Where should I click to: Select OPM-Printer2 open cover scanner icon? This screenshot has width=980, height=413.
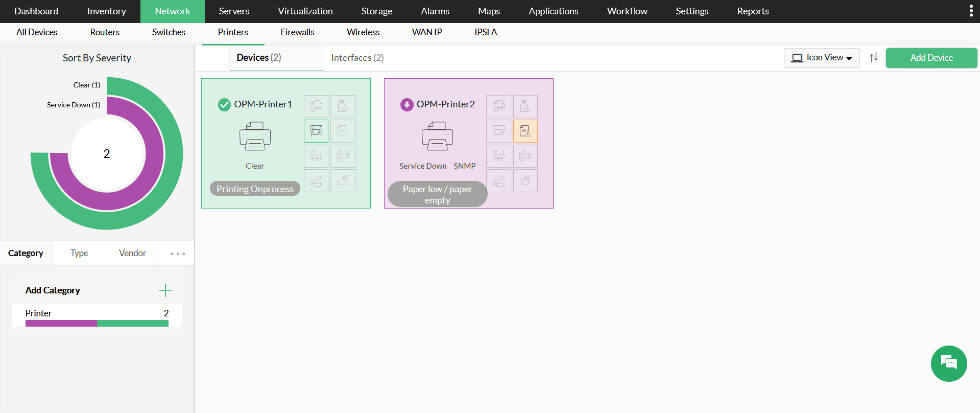498,180
